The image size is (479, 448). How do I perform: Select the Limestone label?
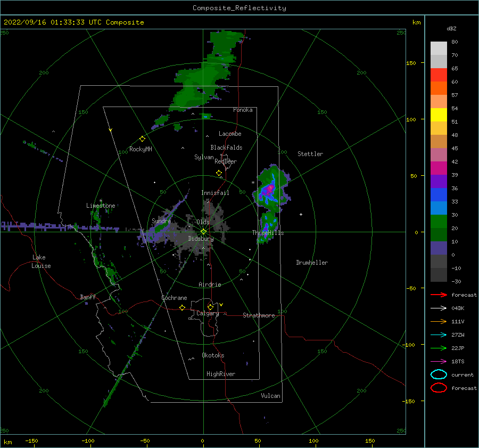[101, 206]
